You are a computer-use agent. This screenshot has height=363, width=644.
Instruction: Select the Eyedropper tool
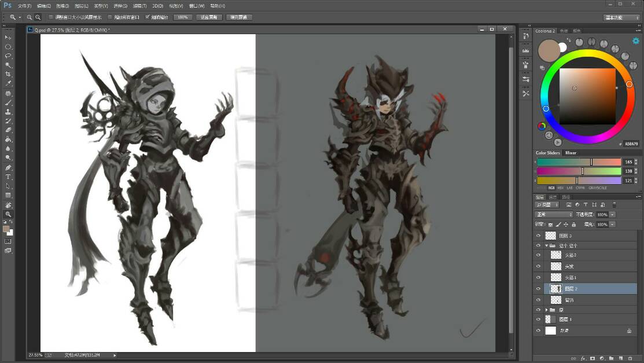tap(8, 83)
